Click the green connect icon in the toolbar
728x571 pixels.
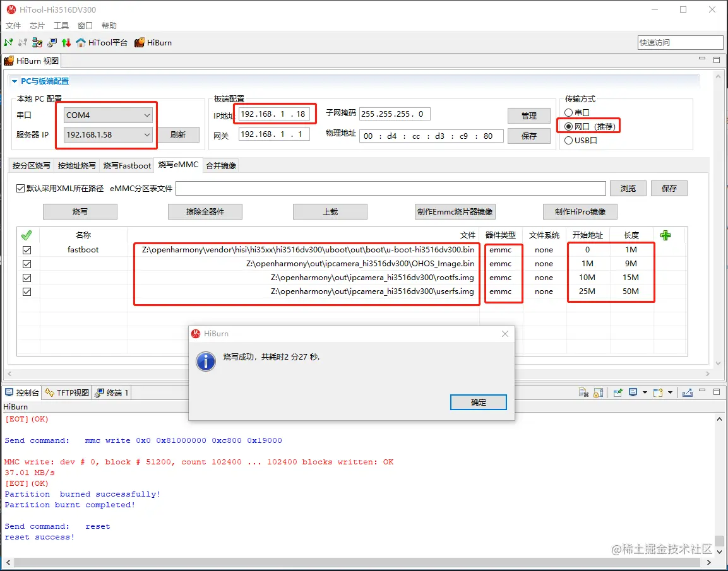point(8,43)
